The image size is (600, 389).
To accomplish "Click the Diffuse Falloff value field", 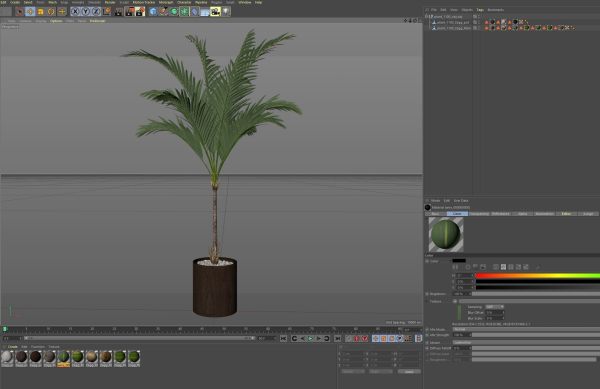I will point(462,348).
